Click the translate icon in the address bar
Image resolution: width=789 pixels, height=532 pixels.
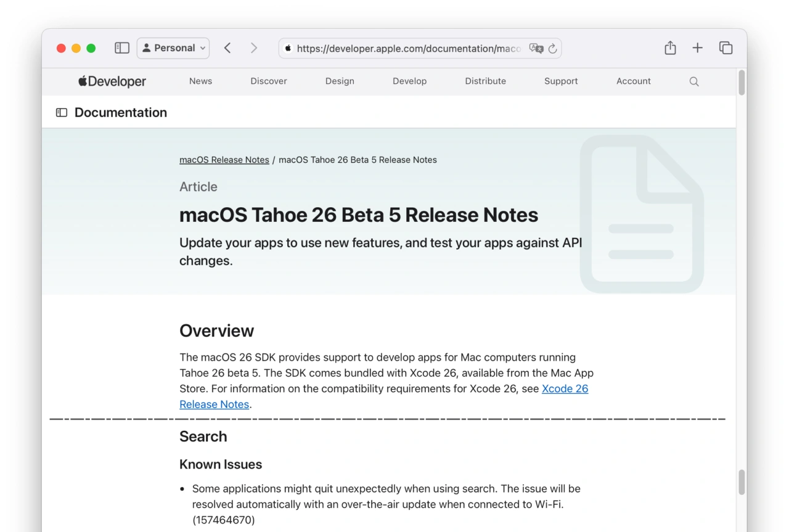click(536, 48)
